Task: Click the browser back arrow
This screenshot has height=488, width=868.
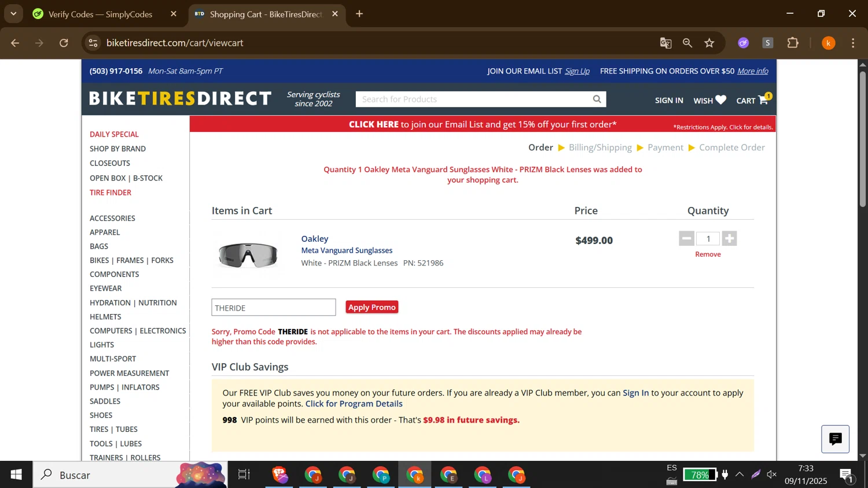Action: 15,43
